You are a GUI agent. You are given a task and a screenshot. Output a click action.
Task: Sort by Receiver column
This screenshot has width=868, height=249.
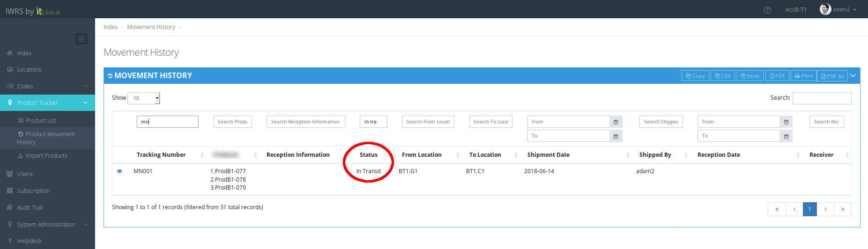(829, 155)
